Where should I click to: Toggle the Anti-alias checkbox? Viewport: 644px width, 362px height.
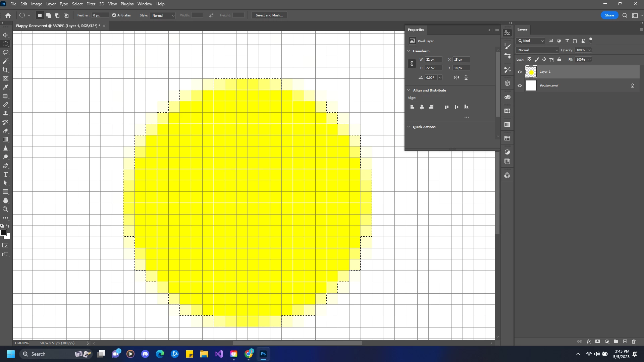pyautogui.click(x=114, y=15)
